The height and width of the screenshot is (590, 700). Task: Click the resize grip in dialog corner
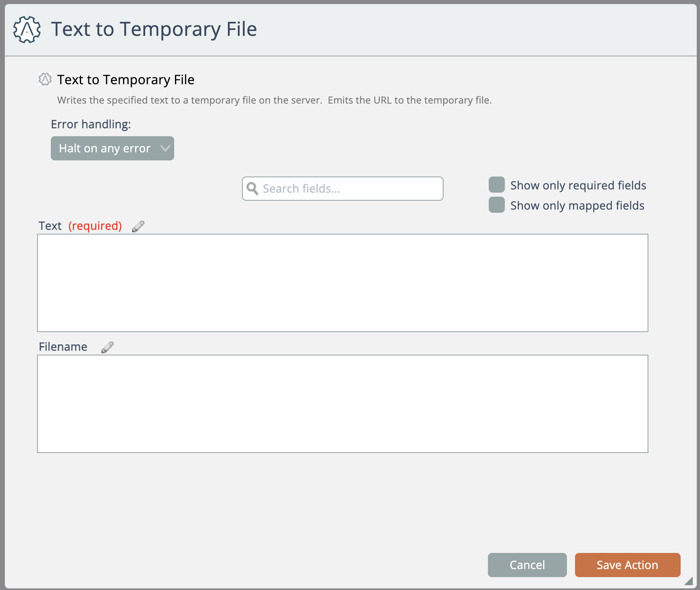click(x=688, y=581)
